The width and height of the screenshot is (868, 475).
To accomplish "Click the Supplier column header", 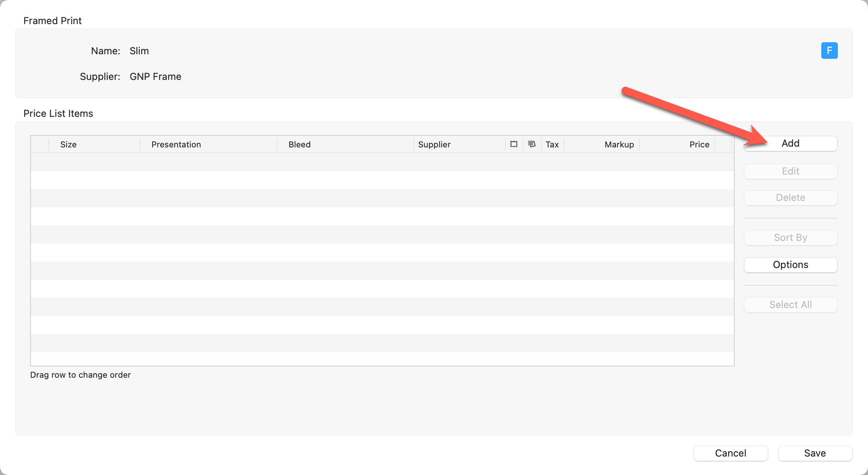I will point(434,144).
